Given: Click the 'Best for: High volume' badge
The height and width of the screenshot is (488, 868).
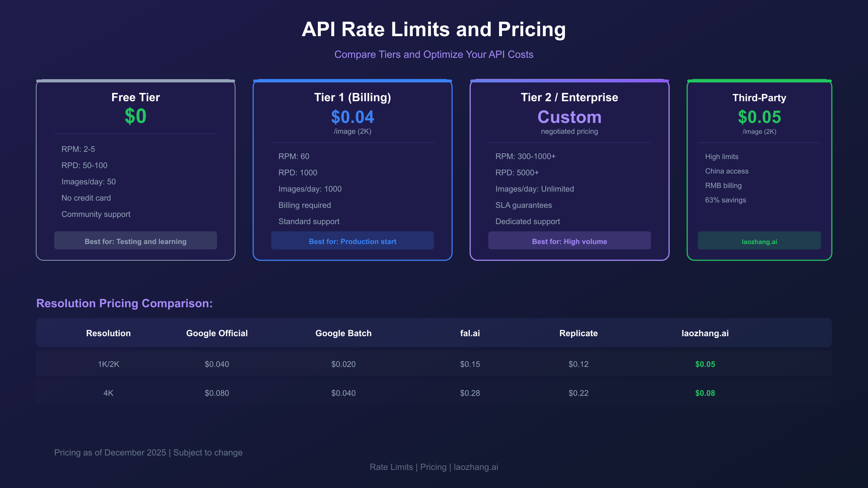Looking at the screenshot, I should click(570, 241).
